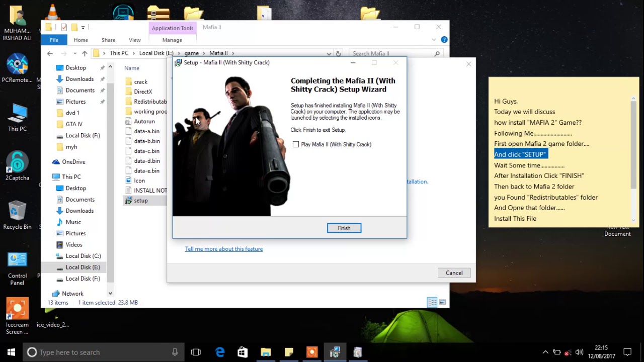Image resolution: width=644 pixels, height=362 pixels.
Task: Open This PC desktop icon
Action: [17, 118]
